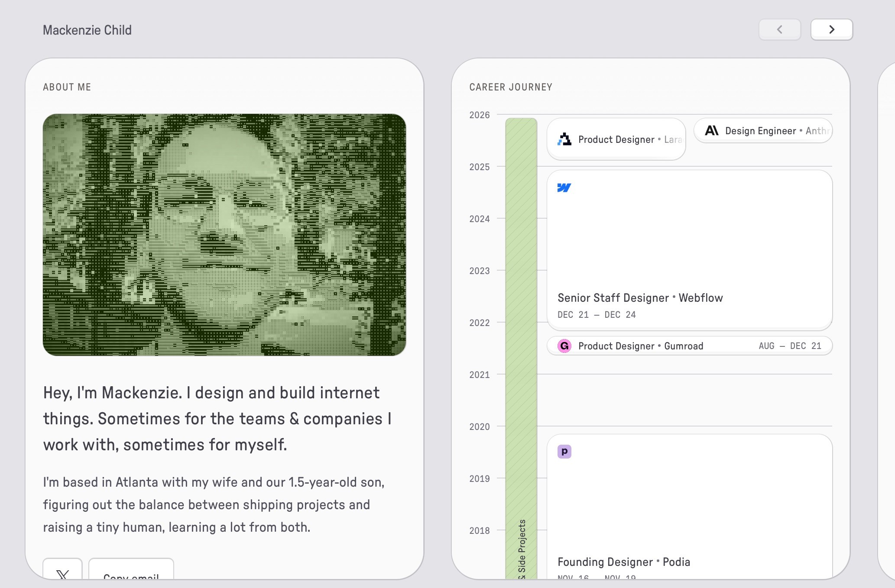Click the previous arrow button
The height and width of the screenshot is (588, 895).
(x=779, y=29)
